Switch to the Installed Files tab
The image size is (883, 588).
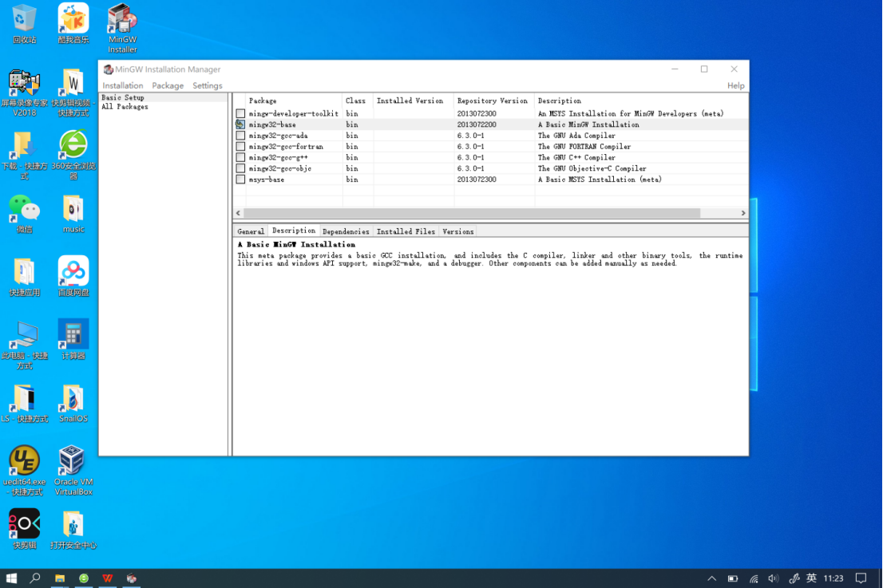click(406, 231)
